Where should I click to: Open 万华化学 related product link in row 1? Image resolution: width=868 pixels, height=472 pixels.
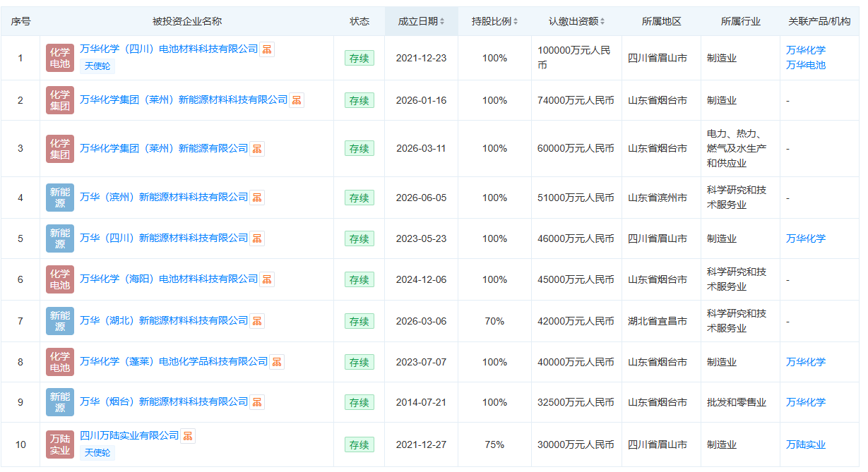(x=806, y=50)
